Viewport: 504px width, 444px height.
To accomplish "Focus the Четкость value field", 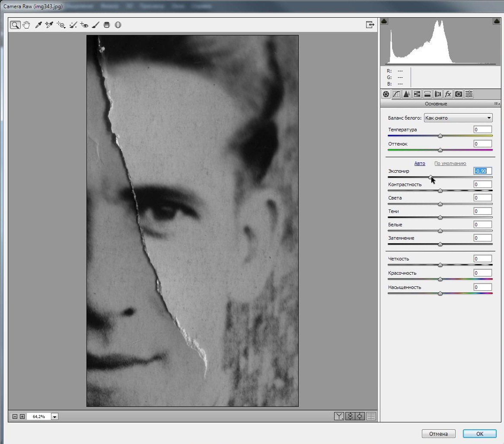I will point(483,259).
